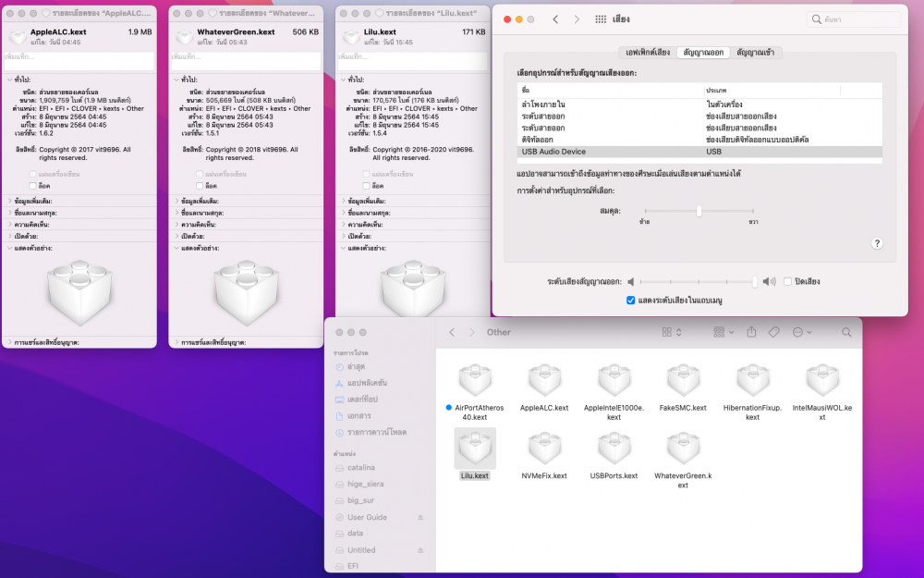This screenshot has height=578, width=924.
Task: Show all preferences grid icon
Action: [x=601, y=19]
